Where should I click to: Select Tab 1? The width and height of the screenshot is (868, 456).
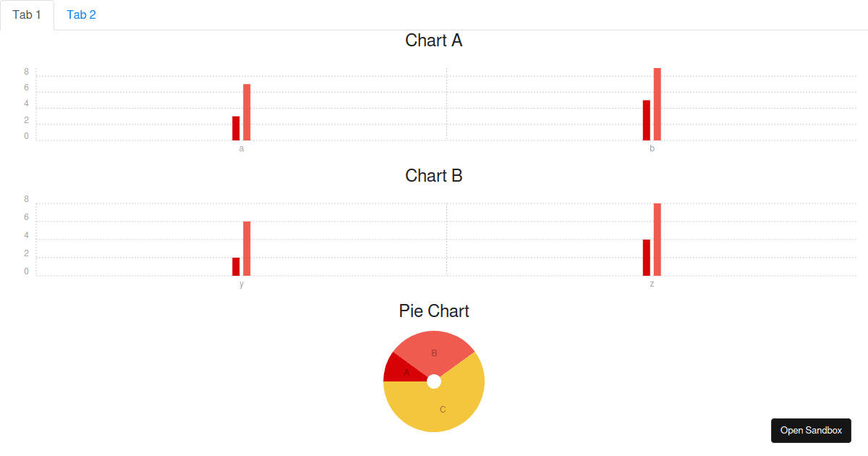point(27,15)
